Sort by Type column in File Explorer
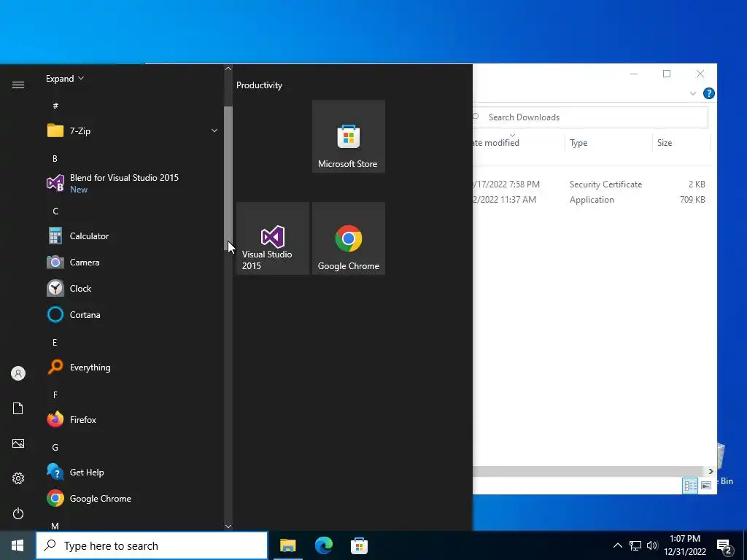The image size is (747, 560). [x=608, y=142]
